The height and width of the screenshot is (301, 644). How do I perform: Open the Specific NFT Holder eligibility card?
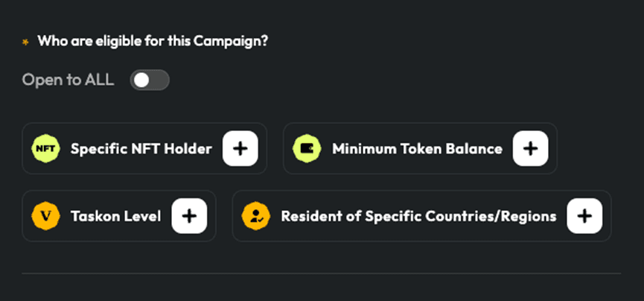144,148
